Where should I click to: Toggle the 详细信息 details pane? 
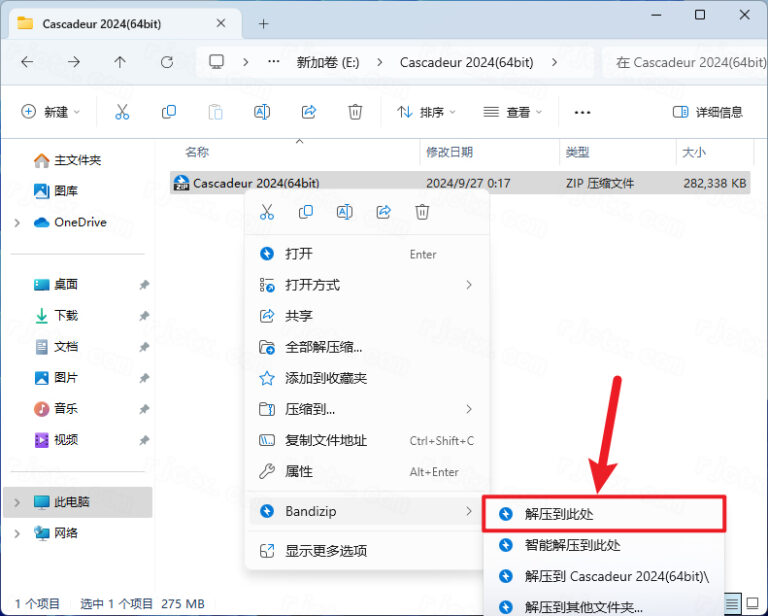point(709,112)
